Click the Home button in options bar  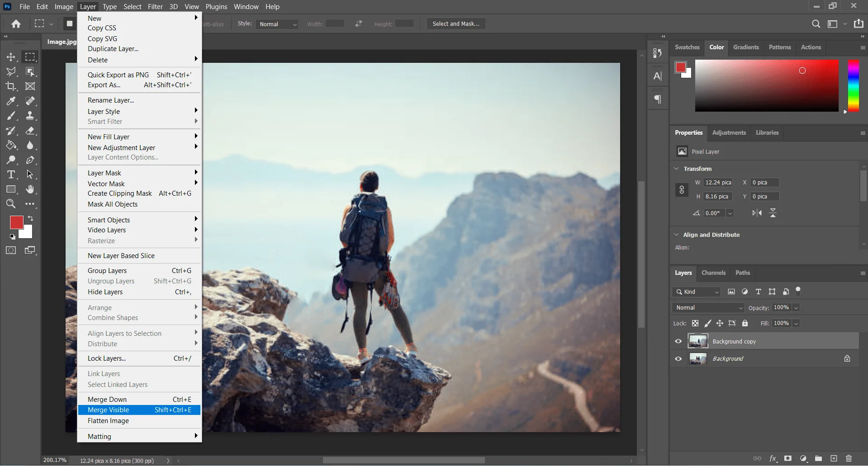(16, 24)
